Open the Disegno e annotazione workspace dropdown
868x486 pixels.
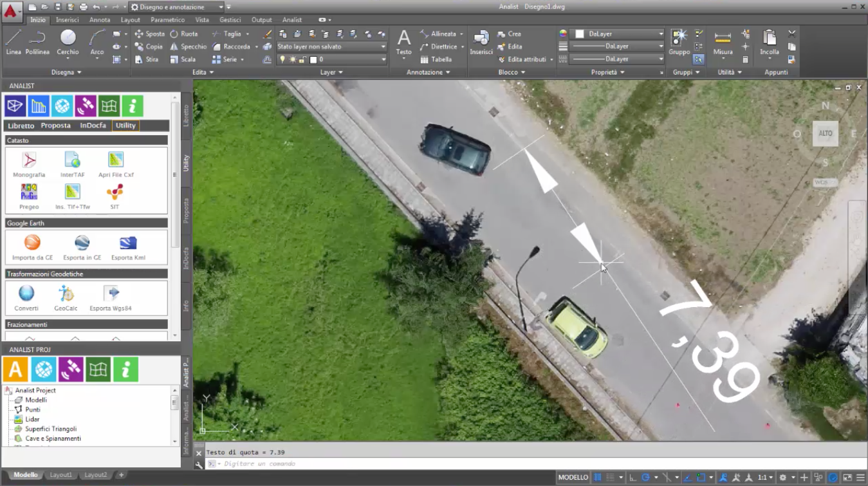[177, 7]
